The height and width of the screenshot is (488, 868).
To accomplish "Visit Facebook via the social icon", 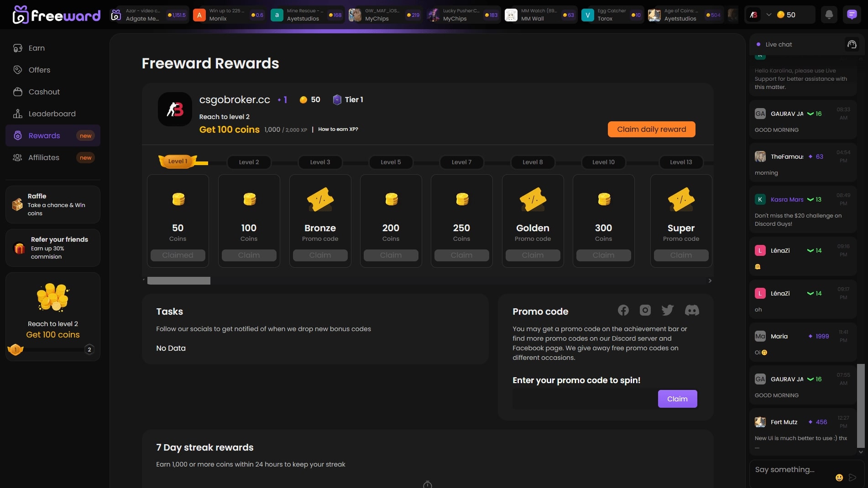I will pyautogui.click(x=622, y=310).
